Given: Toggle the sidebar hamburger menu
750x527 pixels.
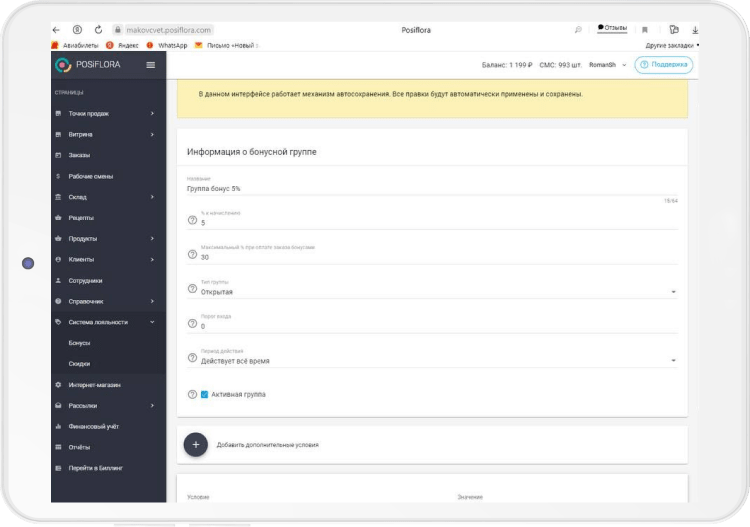Looking at the screenshot, I should (x=151, y=65).
